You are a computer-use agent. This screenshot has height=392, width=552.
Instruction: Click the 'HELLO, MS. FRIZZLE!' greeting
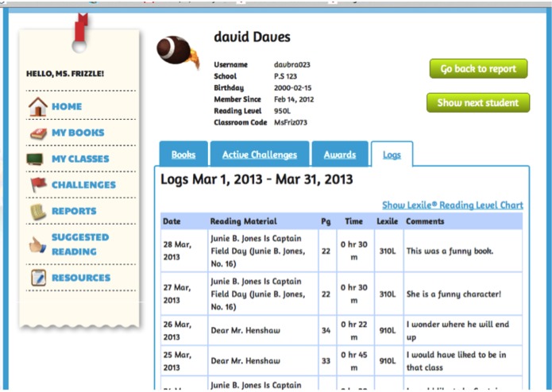[x=65, y=74]
